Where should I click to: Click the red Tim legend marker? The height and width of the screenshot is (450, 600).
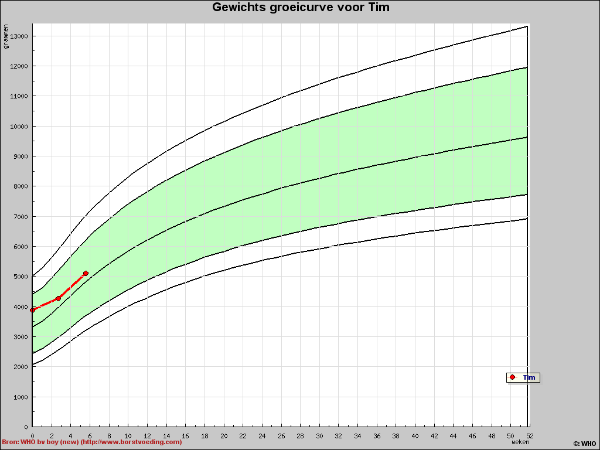click(512, 377)
